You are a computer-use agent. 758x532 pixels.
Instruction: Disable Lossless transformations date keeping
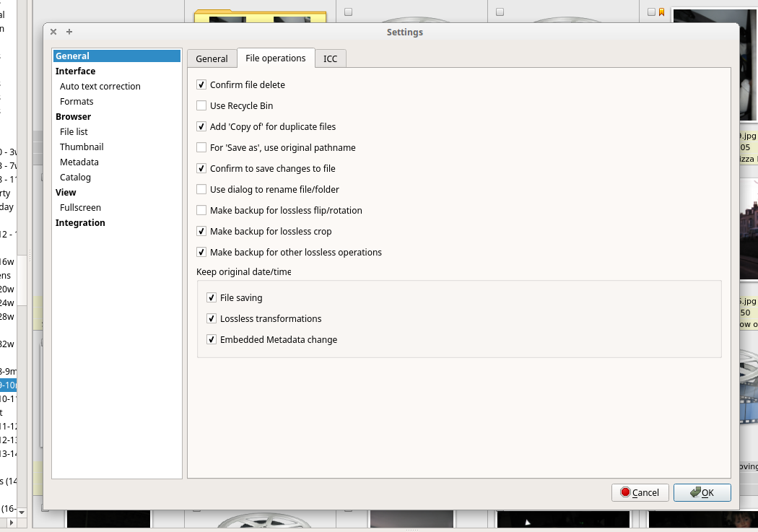point(212,319)
